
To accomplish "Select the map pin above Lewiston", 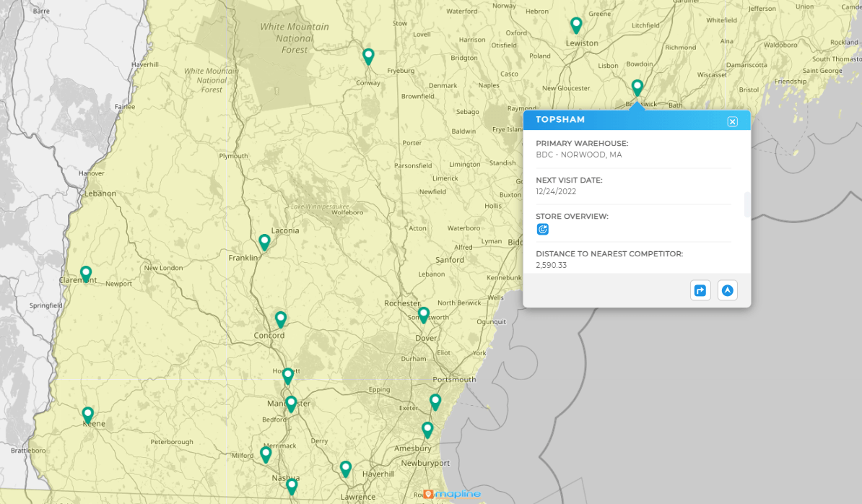I will 575,25.
